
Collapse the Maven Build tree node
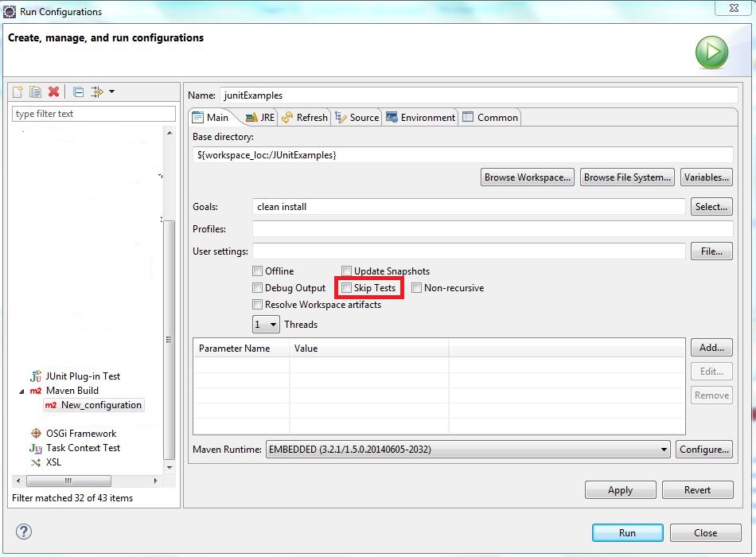pyautogui.click(x=21, y=391)
